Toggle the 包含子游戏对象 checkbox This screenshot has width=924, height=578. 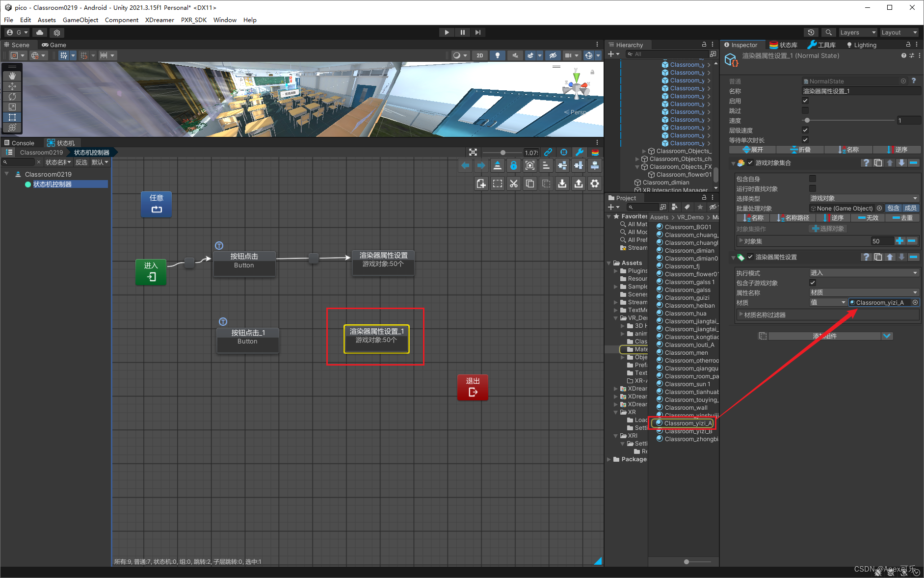(x=813, y=283)
